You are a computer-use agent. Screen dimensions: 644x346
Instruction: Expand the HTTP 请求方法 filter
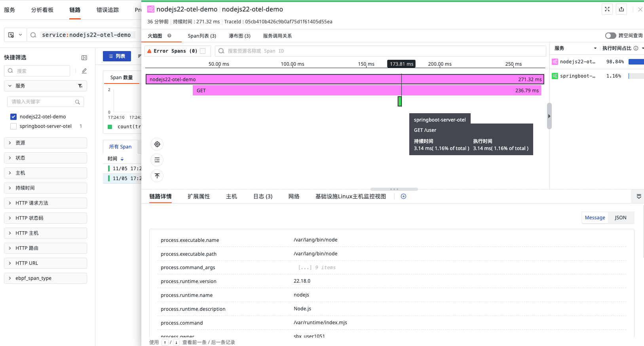coord(46,203)
